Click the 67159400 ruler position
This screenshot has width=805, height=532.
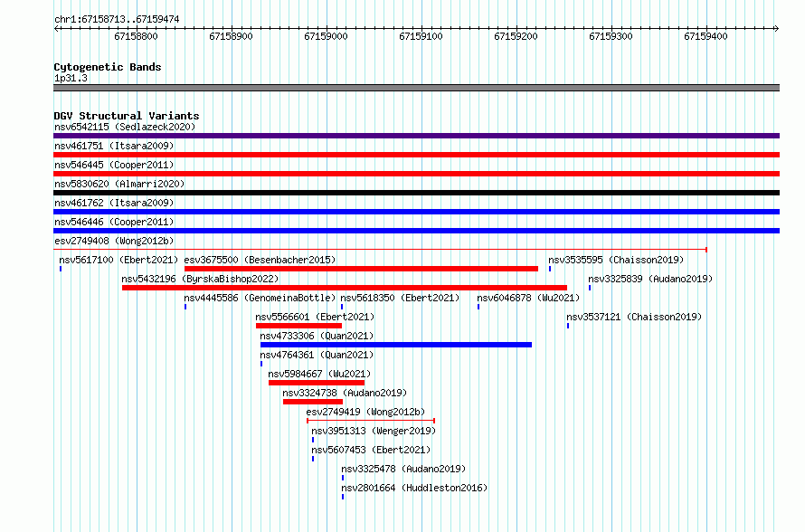(706, 36)
